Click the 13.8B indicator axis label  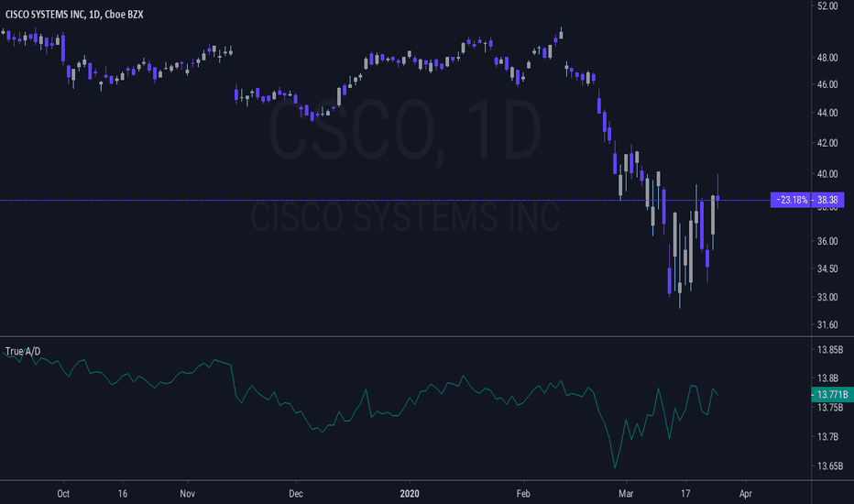coord(827,378)
